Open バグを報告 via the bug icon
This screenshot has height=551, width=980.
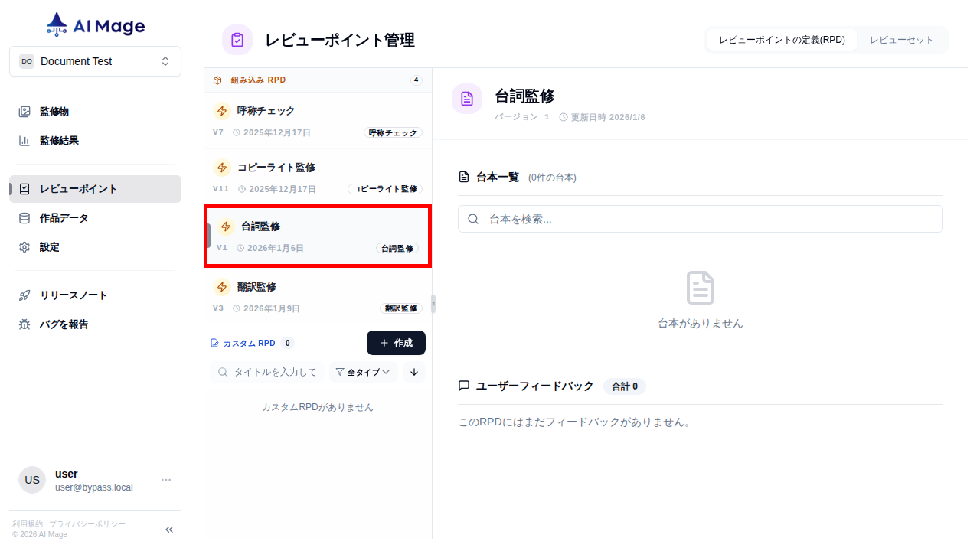[x=24, y=324]
